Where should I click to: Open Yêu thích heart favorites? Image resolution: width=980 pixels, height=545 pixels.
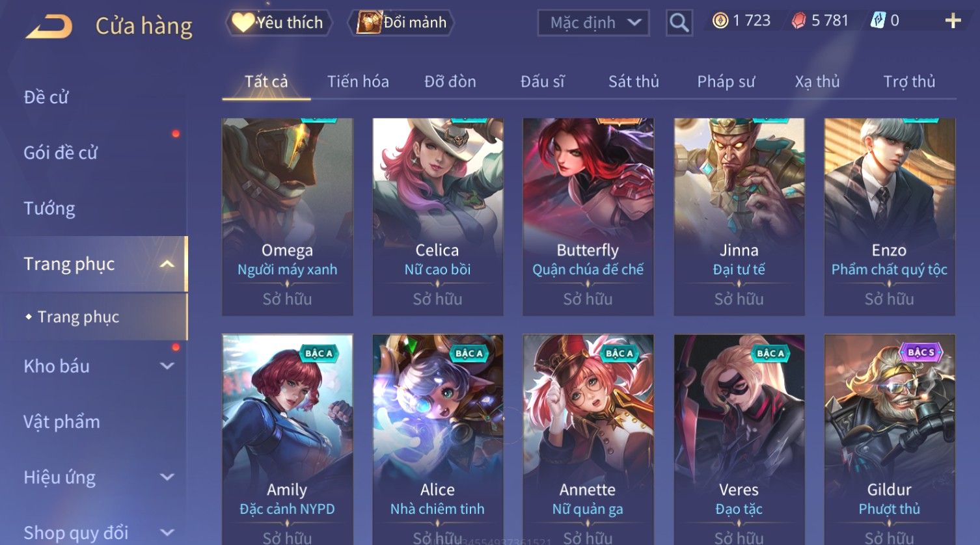pos(279,23)
